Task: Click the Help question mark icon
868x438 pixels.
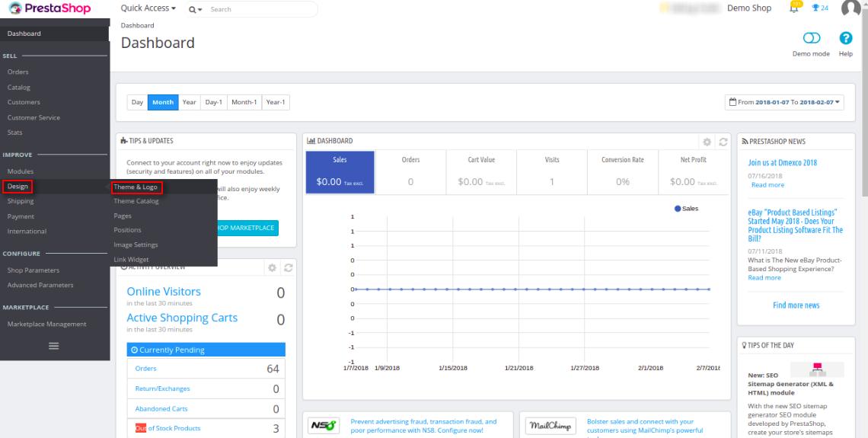Action: coord(846,40)
